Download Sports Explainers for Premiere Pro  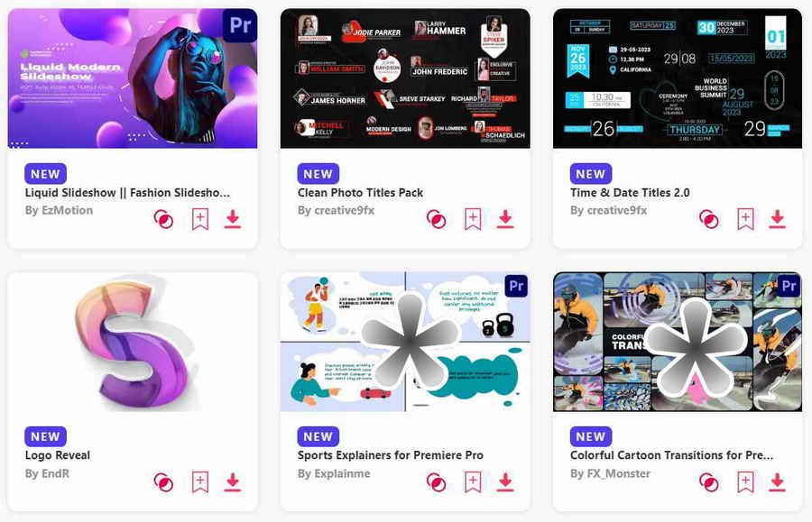[505, 482]
